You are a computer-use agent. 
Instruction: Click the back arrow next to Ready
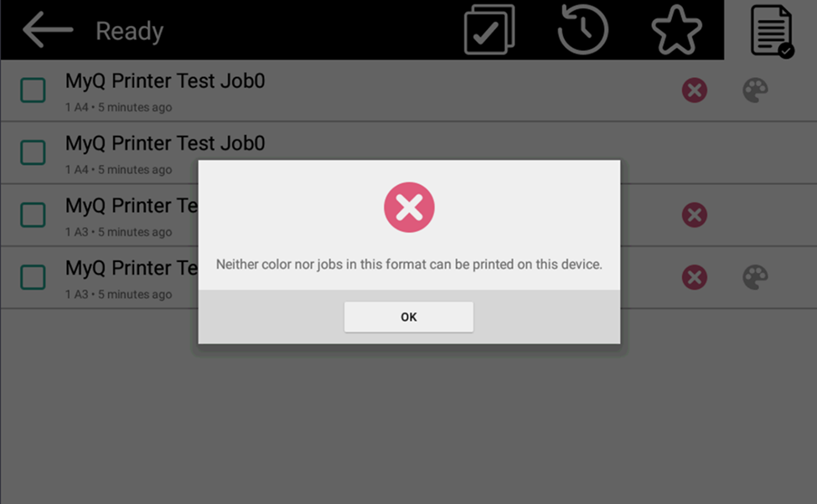click(48, 30)
